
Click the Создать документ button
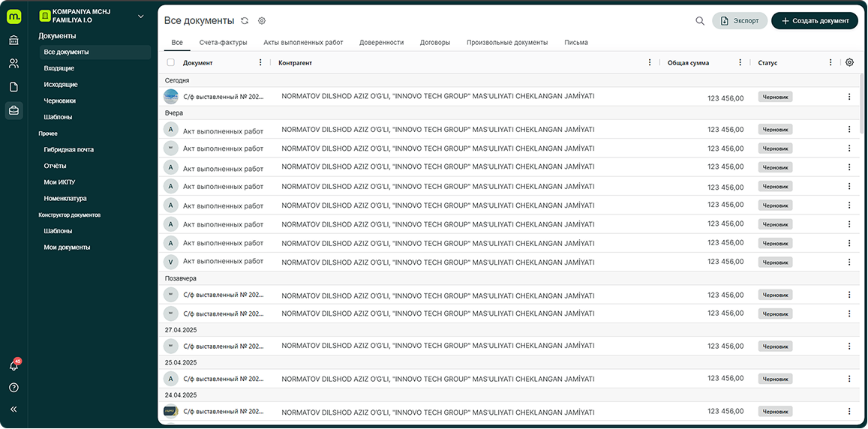point(814,21)
